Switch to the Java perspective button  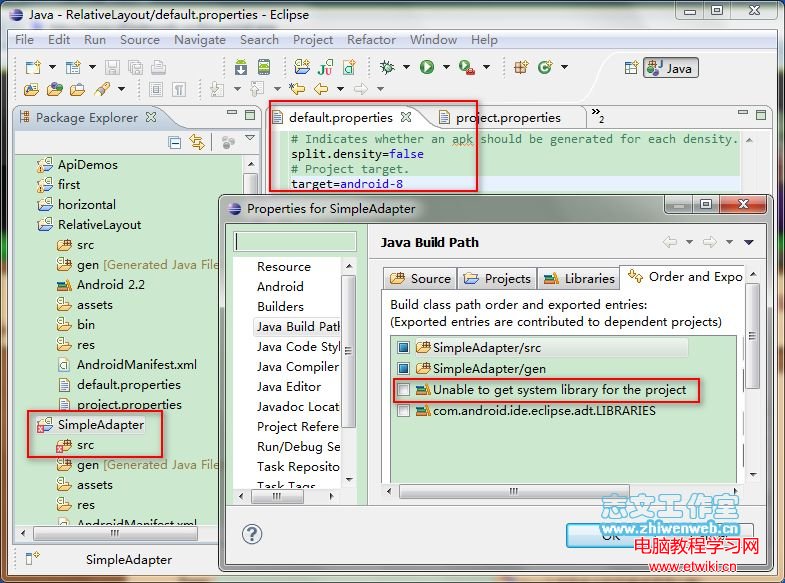(x=670, y=68)
